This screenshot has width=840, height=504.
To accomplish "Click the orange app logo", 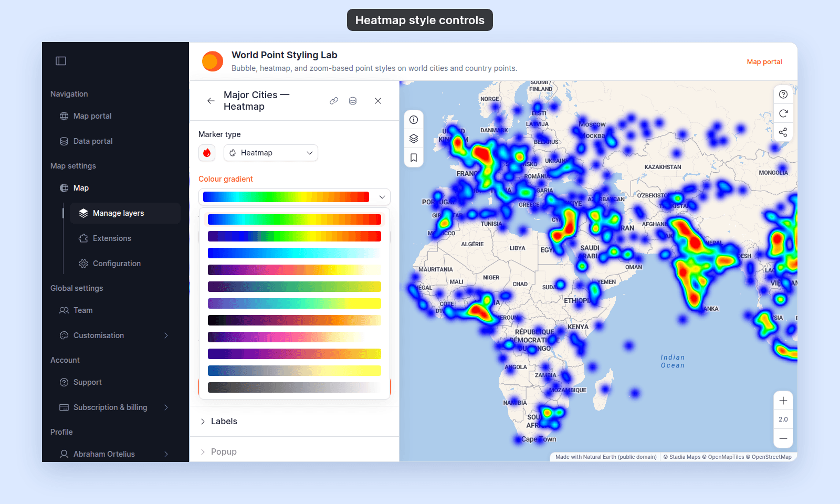I will [213, 61].
